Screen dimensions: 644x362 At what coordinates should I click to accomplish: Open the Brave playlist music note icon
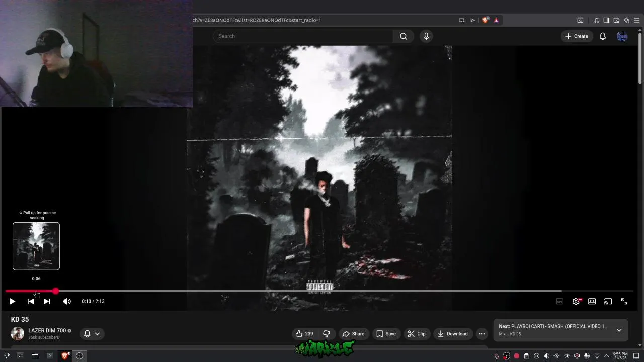tap(596, 20)
